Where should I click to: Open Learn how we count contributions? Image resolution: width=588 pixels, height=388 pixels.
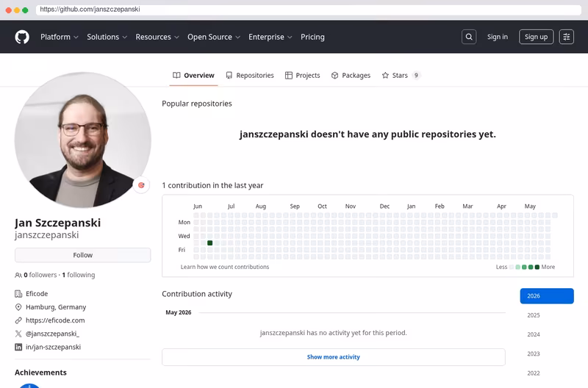(x=225, y=267)
